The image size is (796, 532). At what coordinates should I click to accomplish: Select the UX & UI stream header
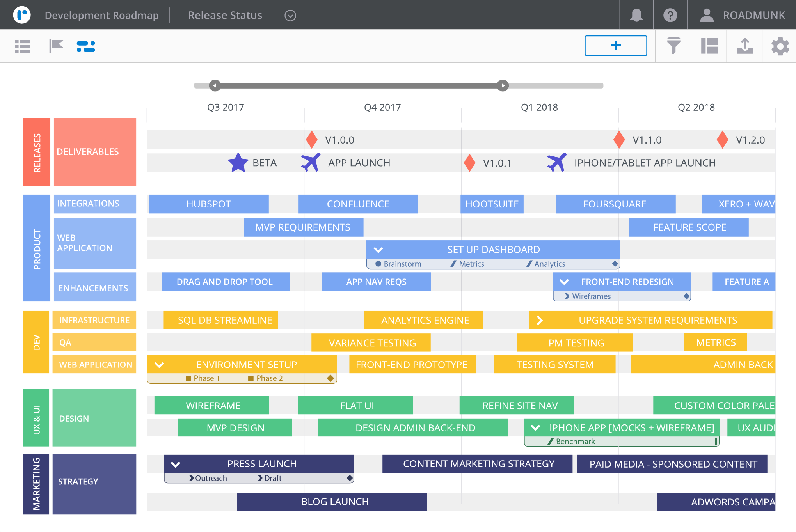click(36, 417)
